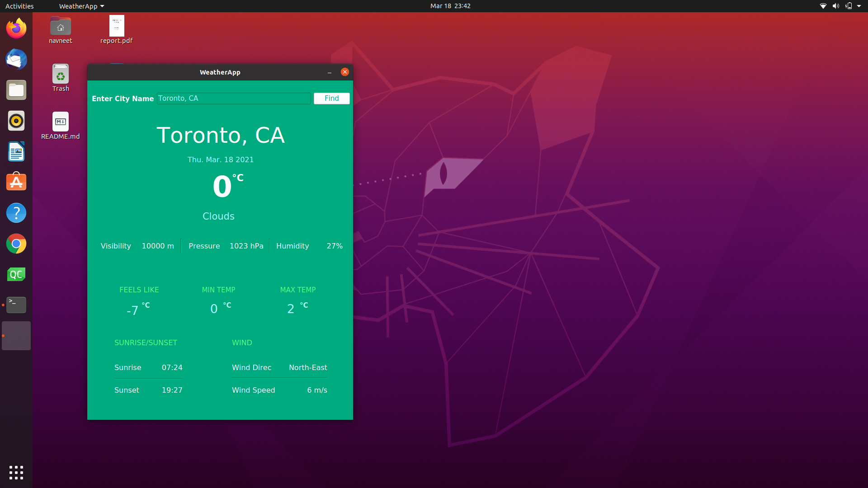Focus the city name input field
The image size is (868, 488).
(234, 99)
